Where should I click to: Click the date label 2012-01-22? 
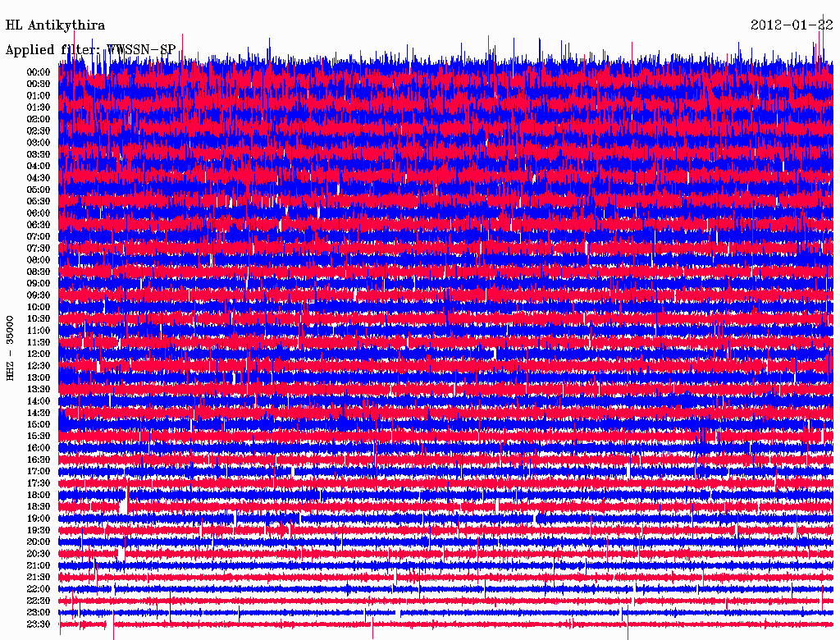[792, 25]
